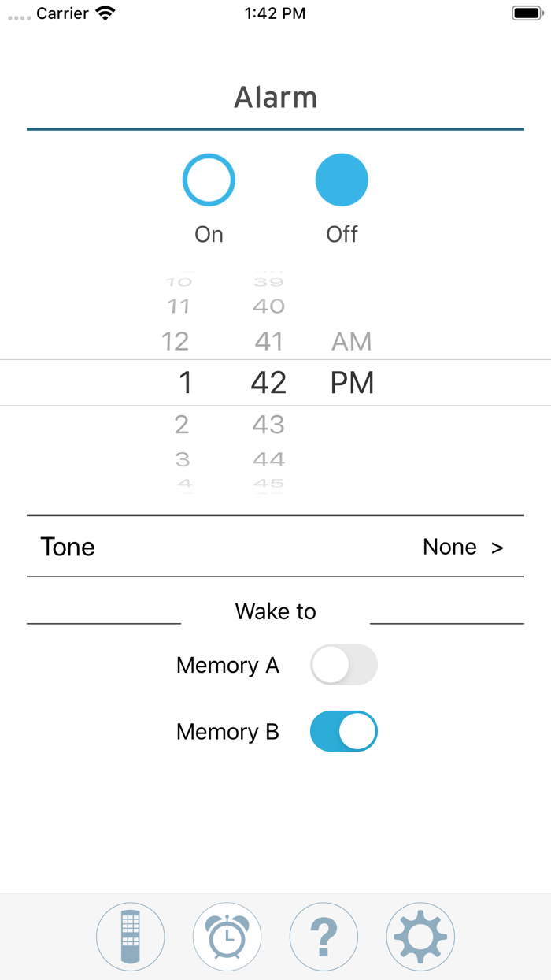Pick minute 43 in the picker
The image size is (551, 980).
[268, 425]
